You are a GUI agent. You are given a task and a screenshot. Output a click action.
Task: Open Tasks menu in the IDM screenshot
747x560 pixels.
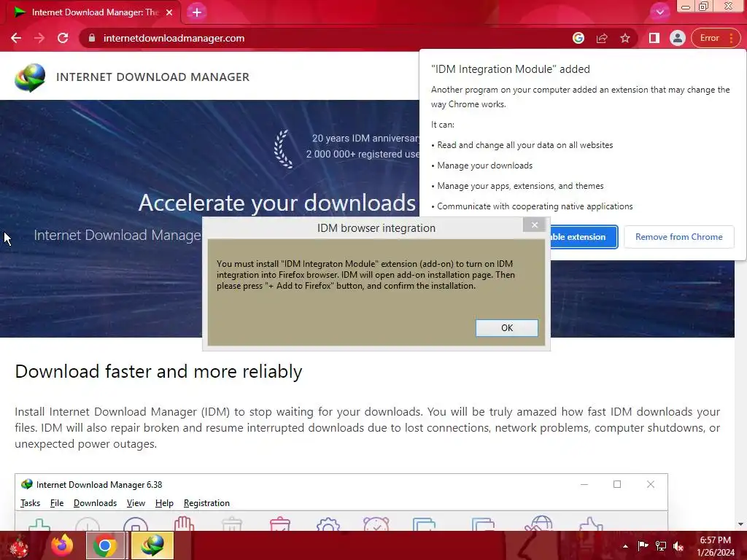pos(30,503)
